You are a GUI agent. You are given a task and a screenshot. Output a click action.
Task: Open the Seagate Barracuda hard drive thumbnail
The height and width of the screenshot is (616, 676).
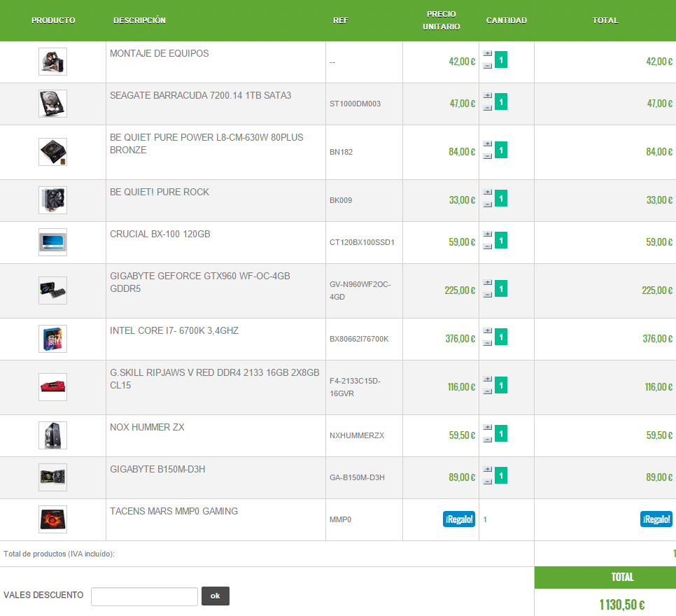pos(52,104)
